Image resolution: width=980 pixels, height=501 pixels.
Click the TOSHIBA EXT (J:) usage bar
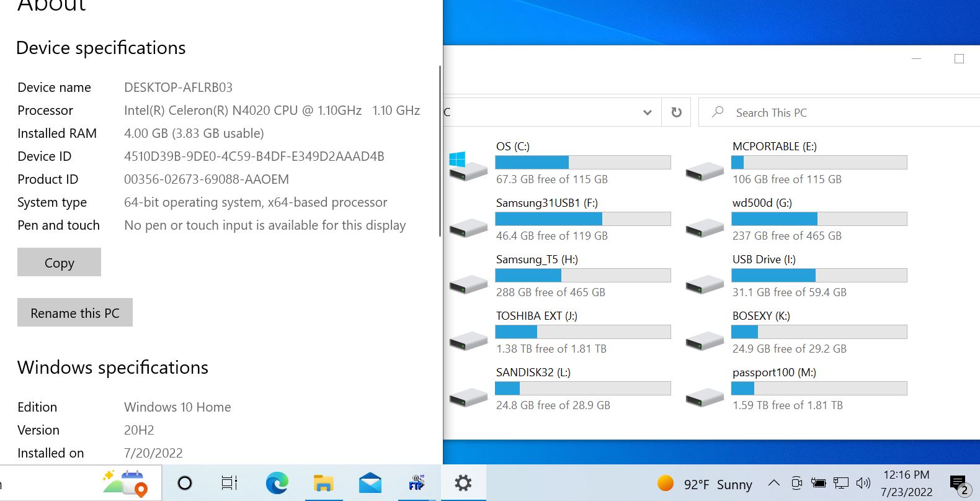(x=583, y=332)
